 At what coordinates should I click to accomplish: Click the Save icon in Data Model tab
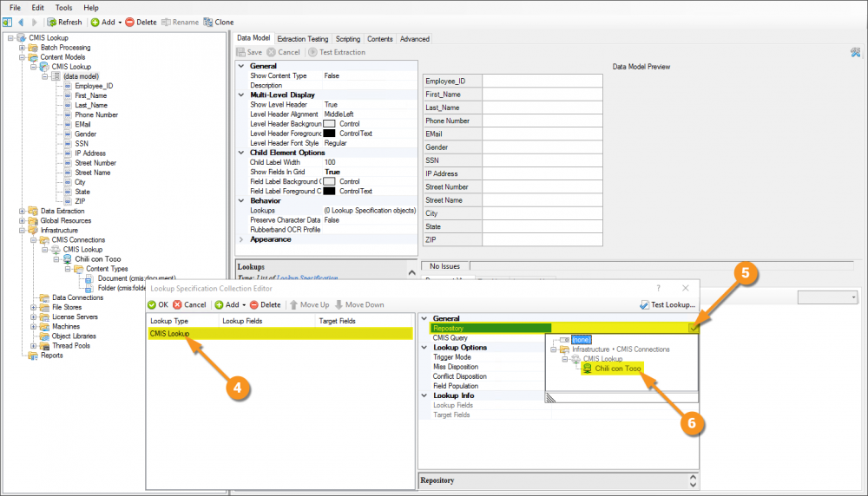click(x=240, y=52)
